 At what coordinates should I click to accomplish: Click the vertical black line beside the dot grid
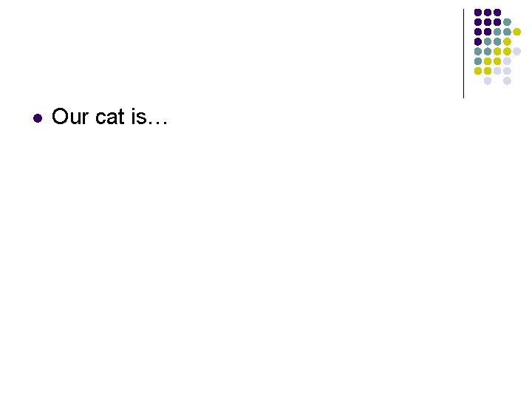pyautogui.click(x=463, y=54)
